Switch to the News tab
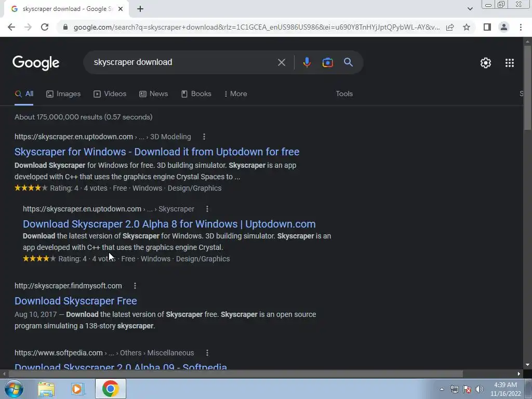 pyautogui.click(x=154, y=94)
